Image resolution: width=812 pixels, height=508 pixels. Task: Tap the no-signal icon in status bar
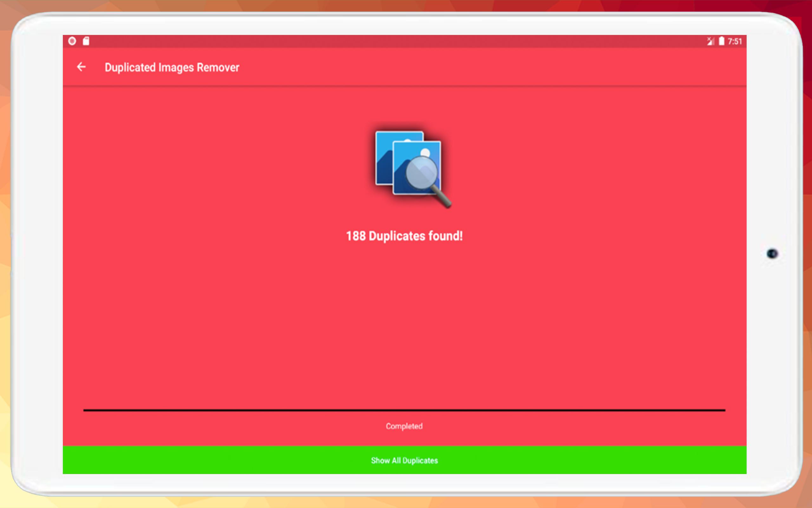click(x=710, y=41)
